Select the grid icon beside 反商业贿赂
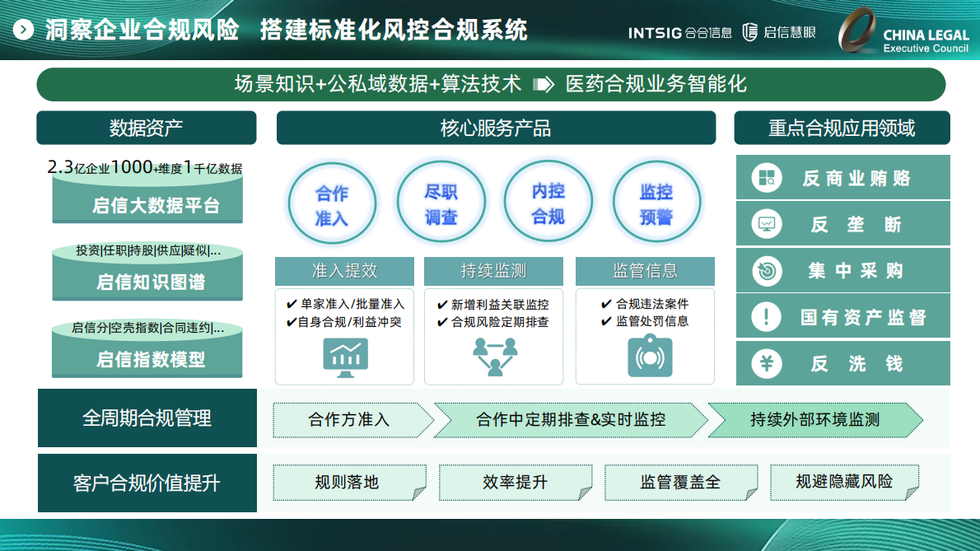This screenshot has height=551, width=980. (x=768, y=177)
